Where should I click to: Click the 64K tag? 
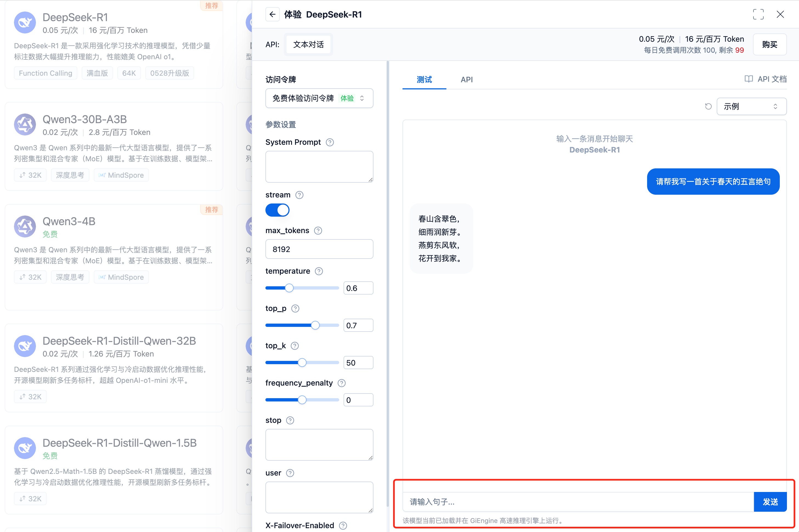tap(129, 73)
